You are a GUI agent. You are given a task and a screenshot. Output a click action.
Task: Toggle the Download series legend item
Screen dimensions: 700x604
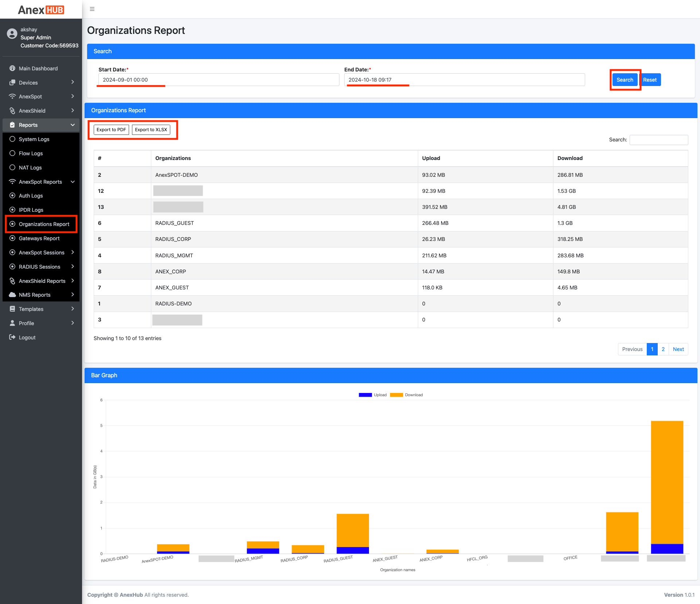click(x=397, y=395)
